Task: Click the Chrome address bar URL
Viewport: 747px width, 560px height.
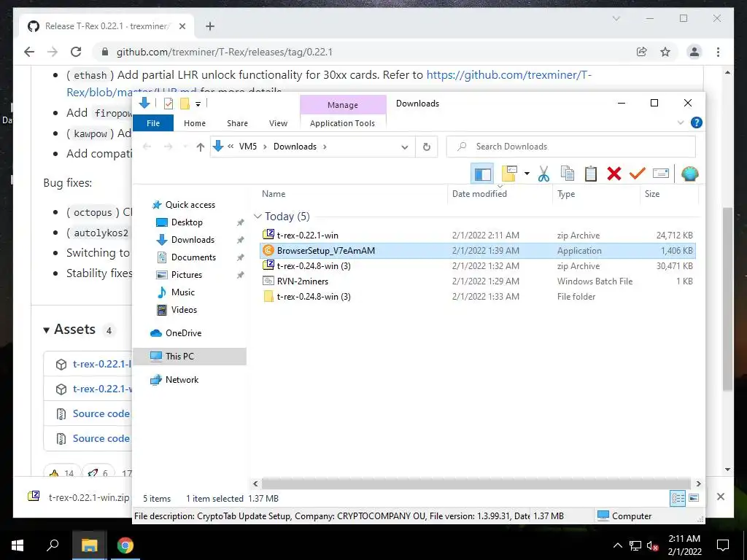Action: [225, 52]
